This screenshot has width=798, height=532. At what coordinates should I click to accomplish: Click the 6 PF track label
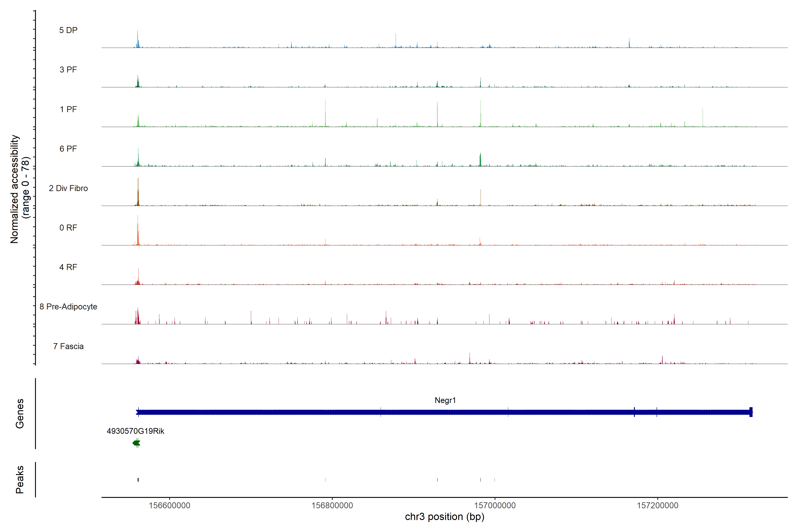pos(68,149)
